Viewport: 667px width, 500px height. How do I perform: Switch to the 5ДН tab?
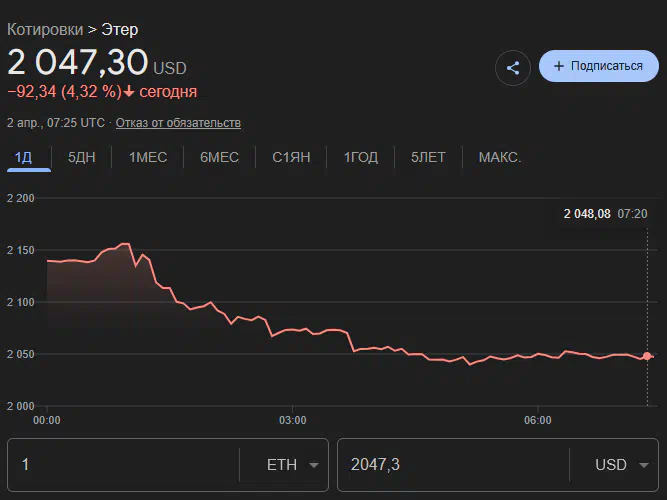point(83,157)
